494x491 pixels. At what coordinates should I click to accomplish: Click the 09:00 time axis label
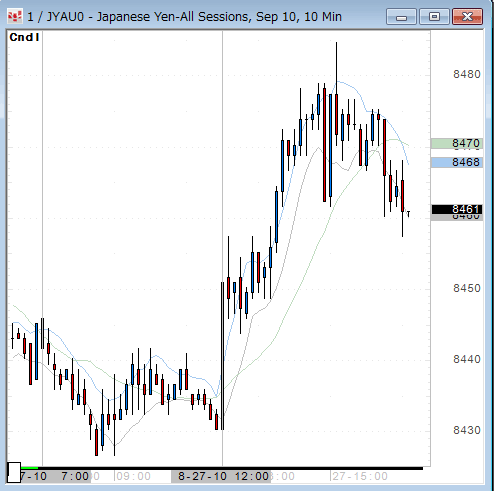(133, 476)
